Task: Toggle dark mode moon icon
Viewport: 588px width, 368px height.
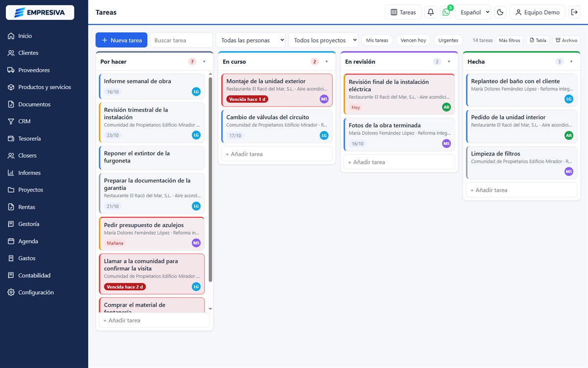Action: 500,12
